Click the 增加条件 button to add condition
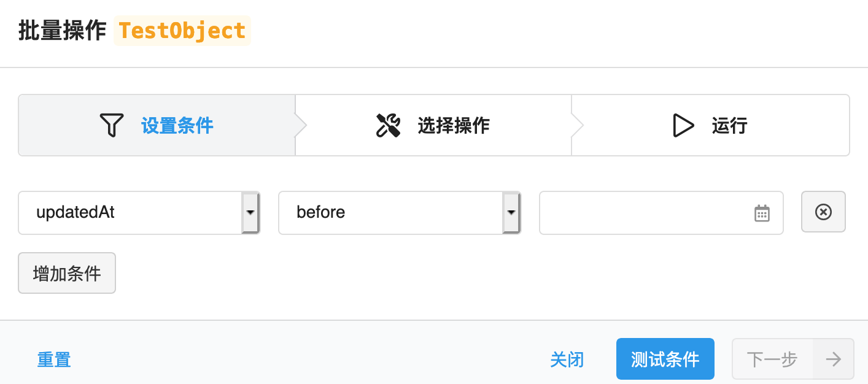This screenshot has height=384, width=868. 66,273
